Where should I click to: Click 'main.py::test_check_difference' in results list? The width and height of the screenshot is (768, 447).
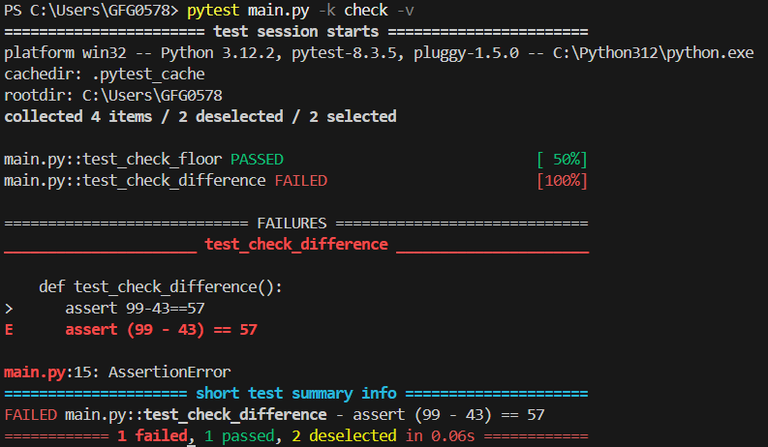(135, 181)
